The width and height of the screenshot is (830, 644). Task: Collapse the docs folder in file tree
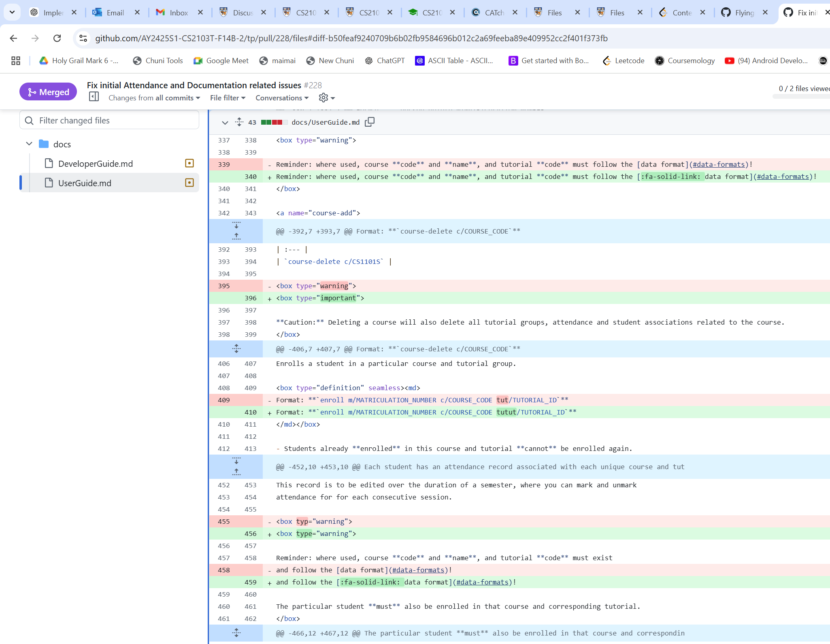[x=29, y=144]
